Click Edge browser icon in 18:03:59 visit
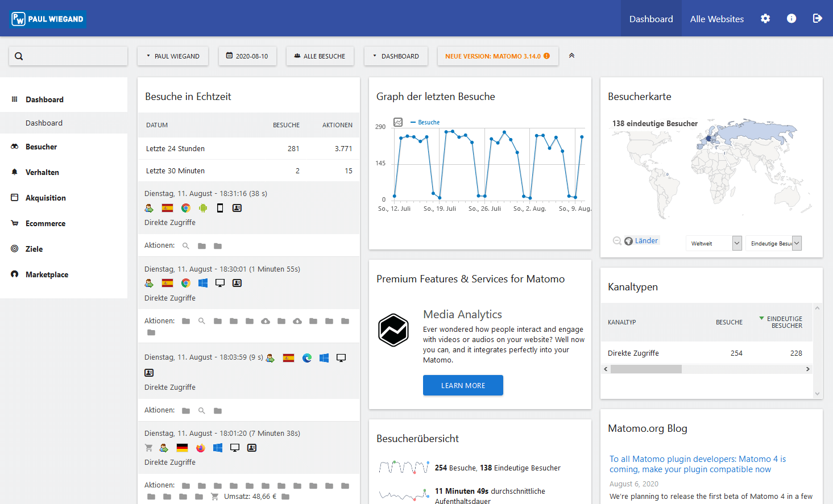 tap(307, 358)
